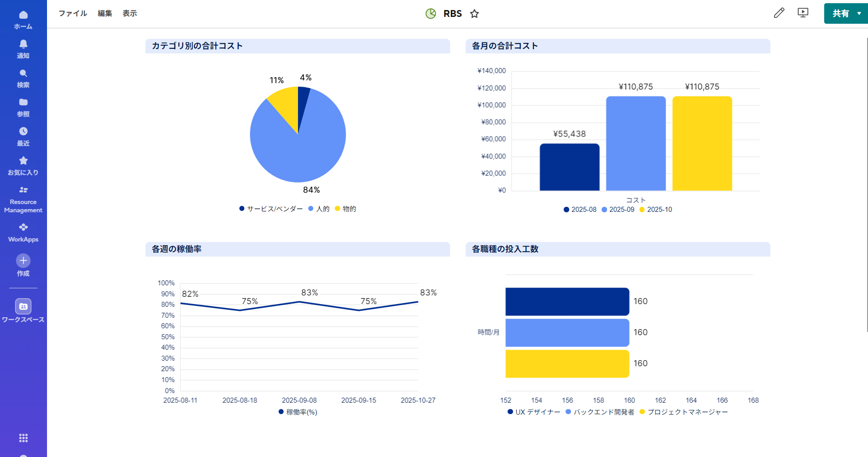This screenshot has height=457, width=868.
Task: Toggle the 2025-08 legend series
Action: pos(580,210)
